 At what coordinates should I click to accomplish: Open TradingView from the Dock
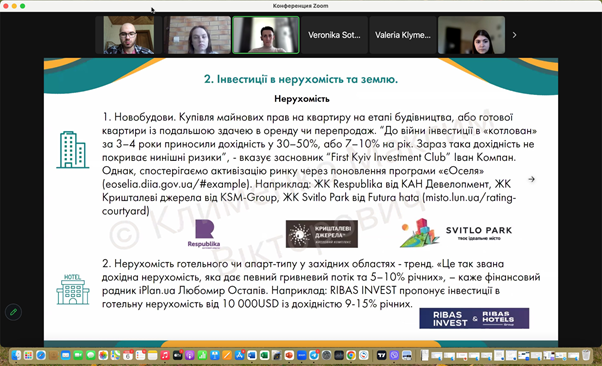[x=382, y=355]
